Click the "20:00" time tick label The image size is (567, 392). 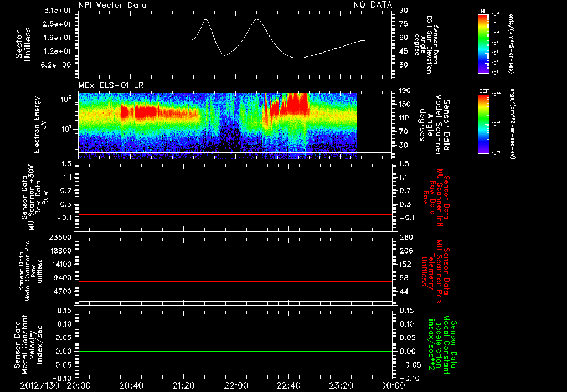tap(79, 385)
